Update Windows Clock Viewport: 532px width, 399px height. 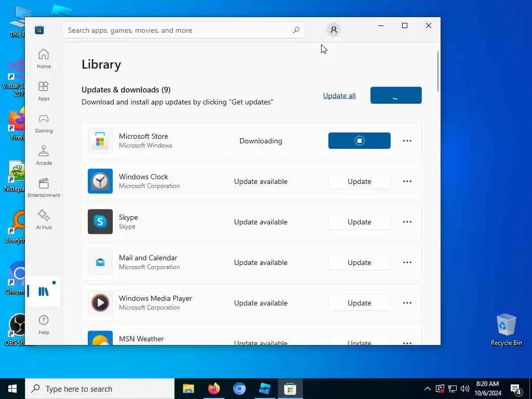(360, 181)
